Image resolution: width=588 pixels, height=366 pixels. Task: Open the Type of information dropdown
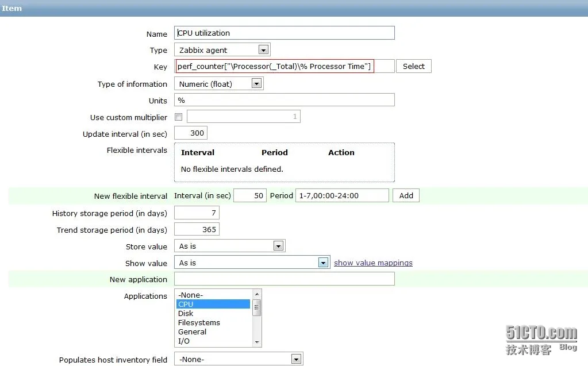point(219,84)
